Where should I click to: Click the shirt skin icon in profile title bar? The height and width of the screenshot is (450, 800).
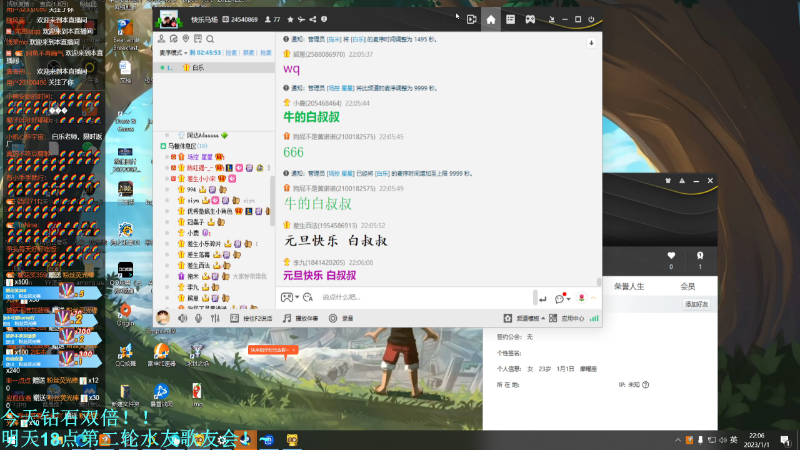(x=668, y=181)
